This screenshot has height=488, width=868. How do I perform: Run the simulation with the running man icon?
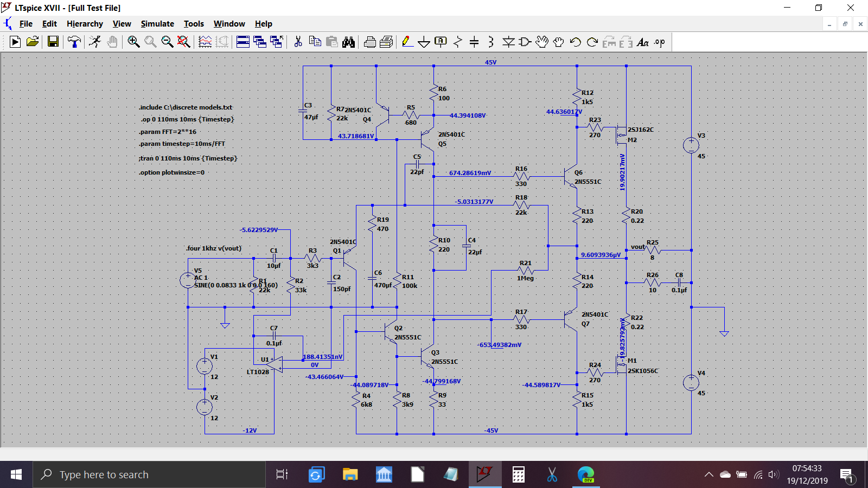click(95, 42)
